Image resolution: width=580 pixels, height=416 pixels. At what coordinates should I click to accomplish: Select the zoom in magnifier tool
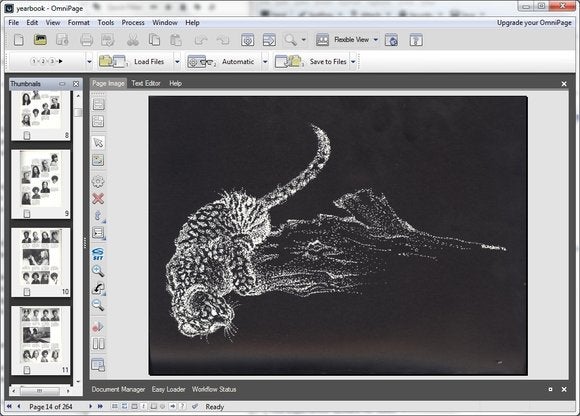[98, 271]
